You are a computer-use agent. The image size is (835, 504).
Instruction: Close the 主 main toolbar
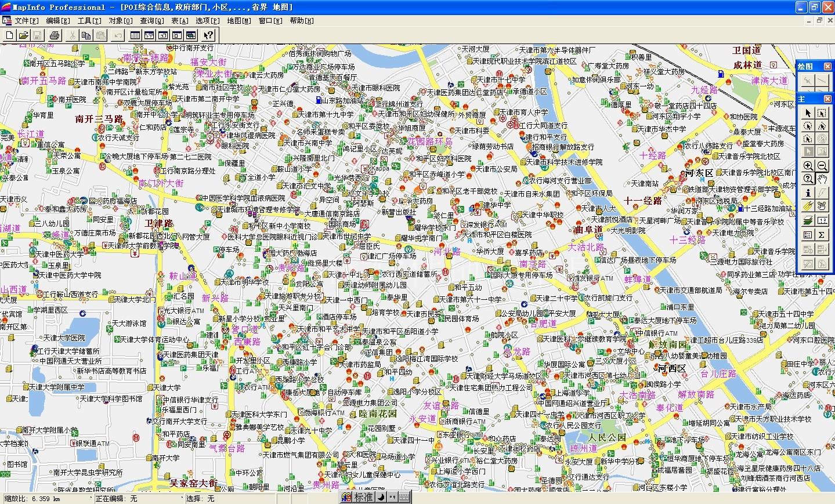827,99
